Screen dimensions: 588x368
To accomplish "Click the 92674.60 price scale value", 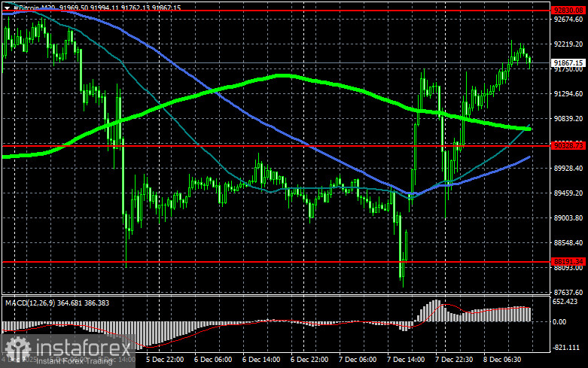I will pyautogui.click(x=568, y=19).
